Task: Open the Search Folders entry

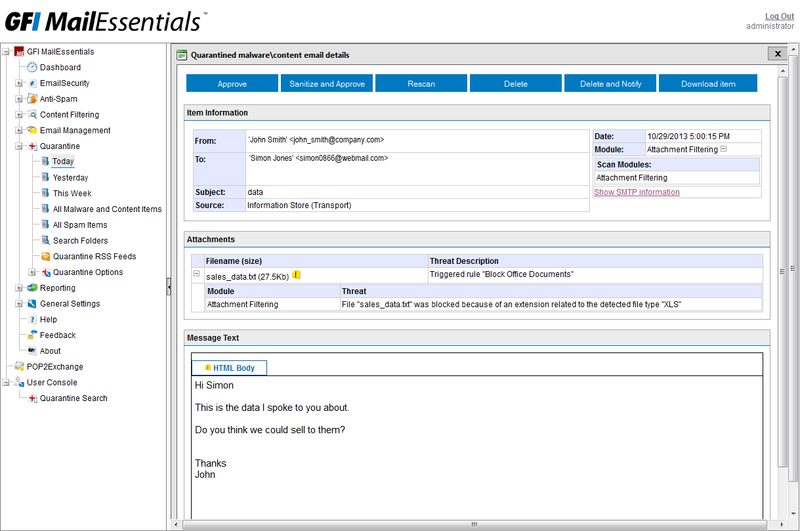Action: [x=81, y=241]
